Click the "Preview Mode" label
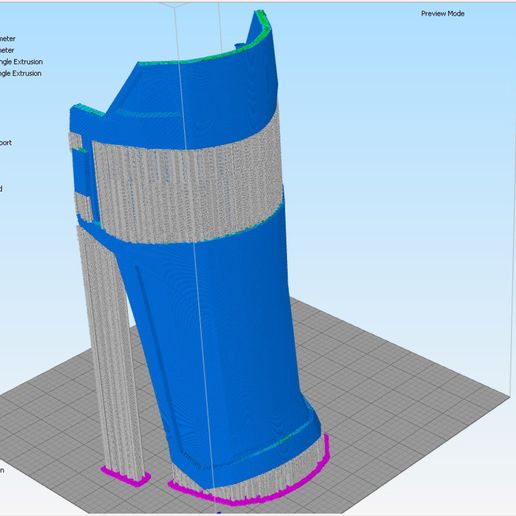The width and height of the screenshot is (516, 516). [442, 14]
